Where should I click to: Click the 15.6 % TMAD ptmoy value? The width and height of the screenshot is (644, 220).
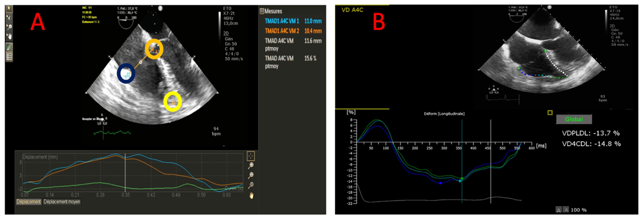(x=310, y=58)
